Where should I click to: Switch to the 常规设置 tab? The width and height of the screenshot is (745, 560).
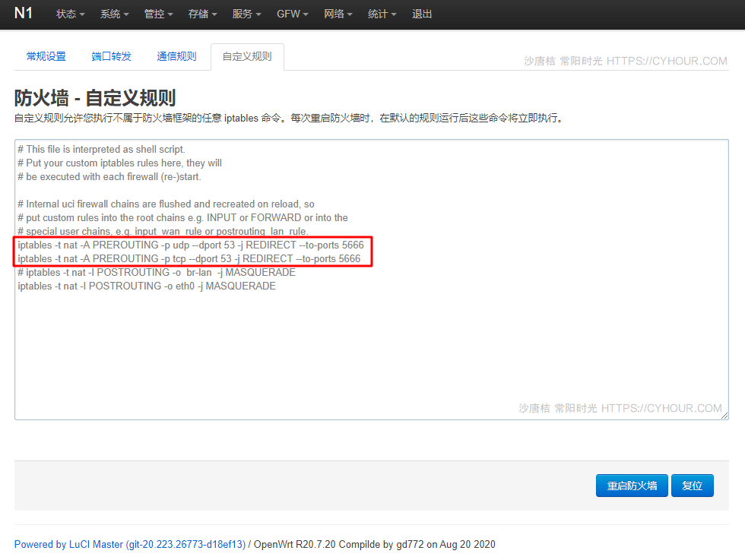(46, 56)
